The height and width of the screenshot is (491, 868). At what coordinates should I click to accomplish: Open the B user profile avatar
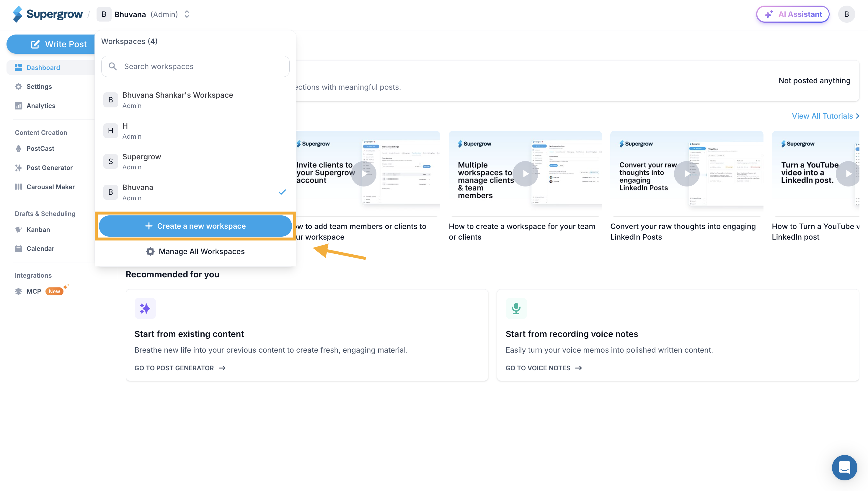846,14
